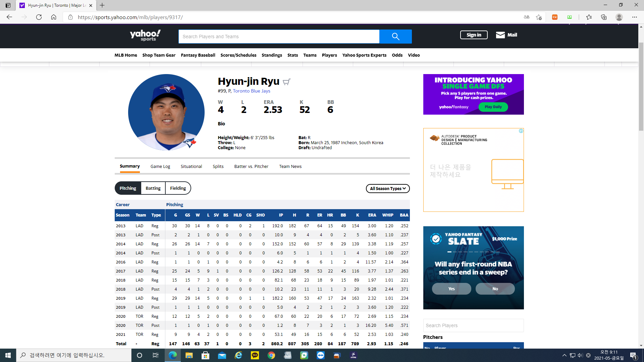Sort the table by WHIP column
This screenshot has width=644, height=362.
[x=388, y=215]
